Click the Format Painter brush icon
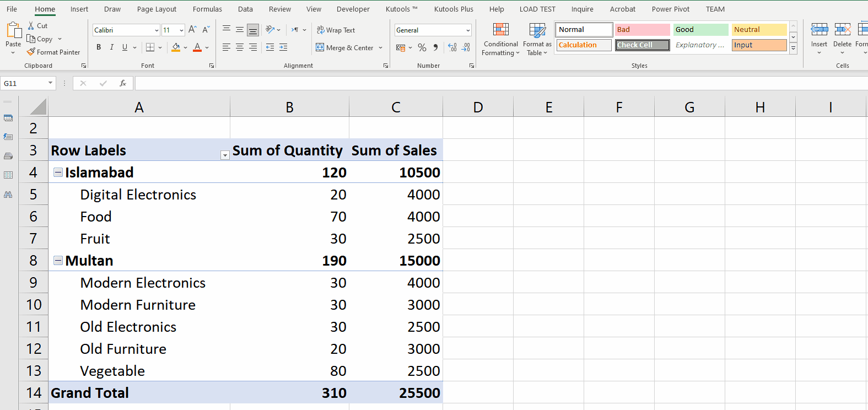868x410 pixels. coord(31,52)
